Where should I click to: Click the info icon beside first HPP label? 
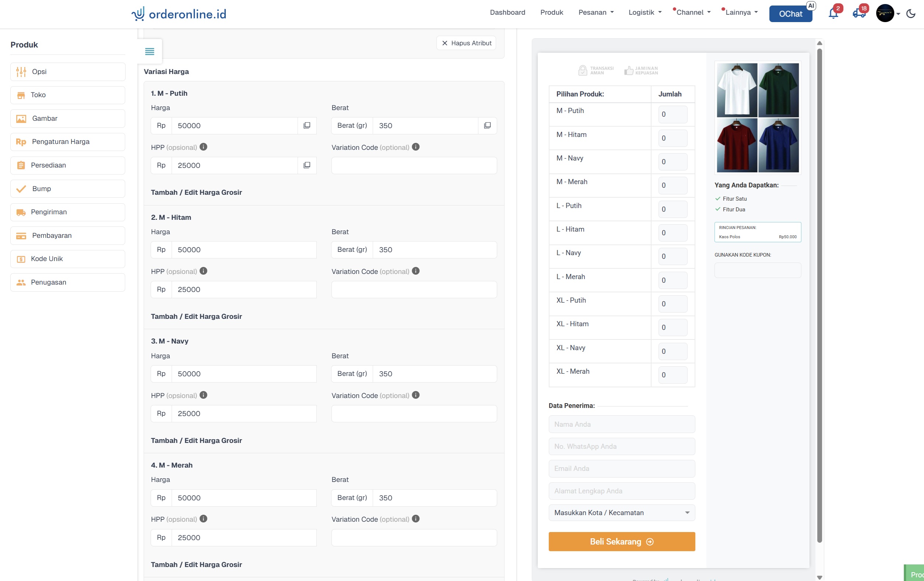pos(203,147)
